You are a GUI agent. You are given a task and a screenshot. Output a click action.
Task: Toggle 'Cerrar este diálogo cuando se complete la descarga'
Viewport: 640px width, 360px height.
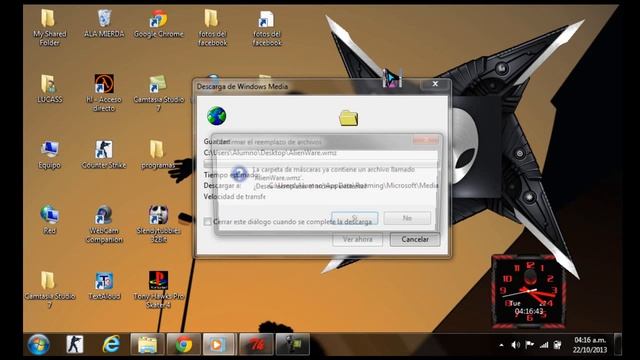pos(207,222)
